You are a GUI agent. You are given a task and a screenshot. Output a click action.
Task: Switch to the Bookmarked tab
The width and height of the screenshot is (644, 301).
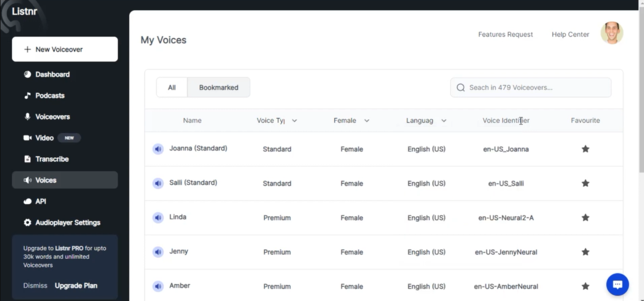coord(219,87)
